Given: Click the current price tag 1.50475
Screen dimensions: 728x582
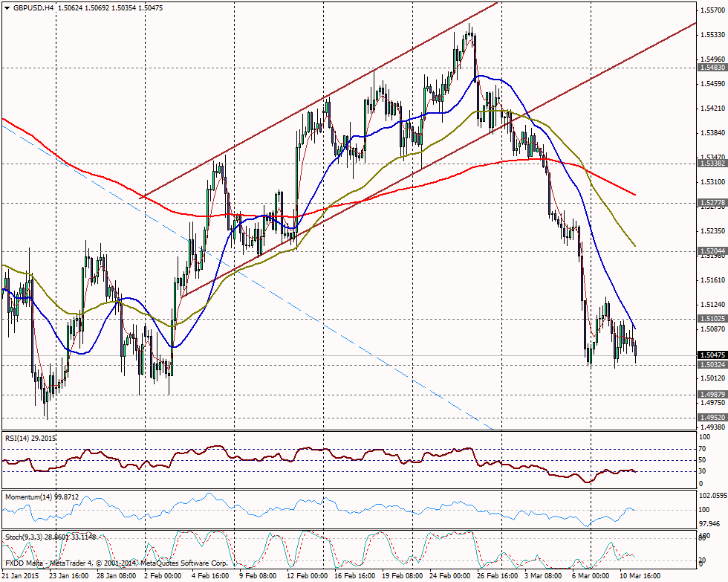Looking at the screenshot, I should coord(711,355).
